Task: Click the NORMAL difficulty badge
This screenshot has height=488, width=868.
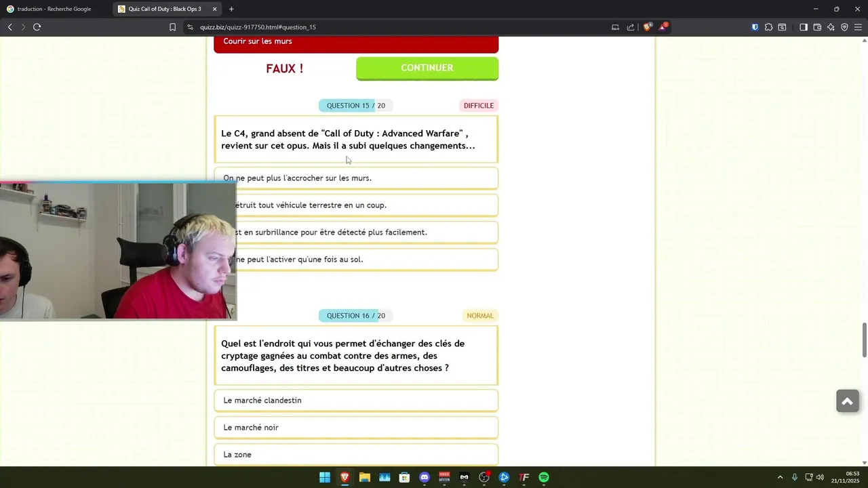Action: coord(480,316)
